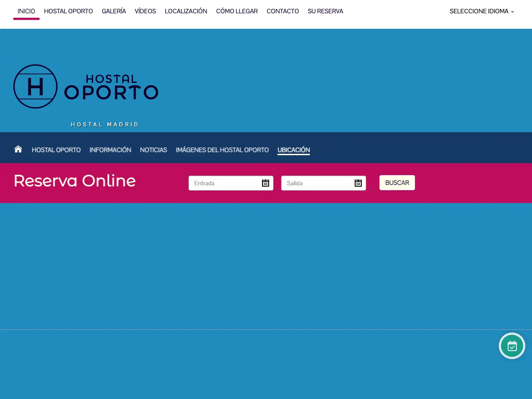Click the Reserva Online heading

[74, 181]
